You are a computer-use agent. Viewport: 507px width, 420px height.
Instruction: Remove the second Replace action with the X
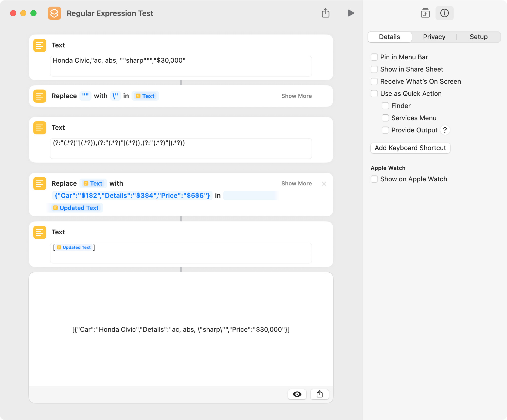coord(324,184)
